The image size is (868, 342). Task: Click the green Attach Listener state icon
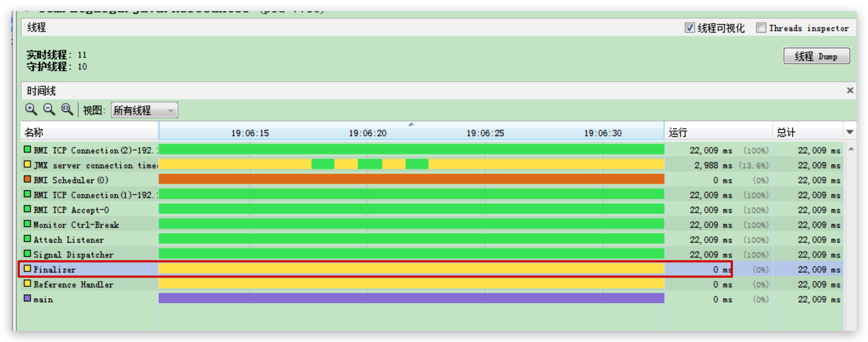[x=27, y=239]
